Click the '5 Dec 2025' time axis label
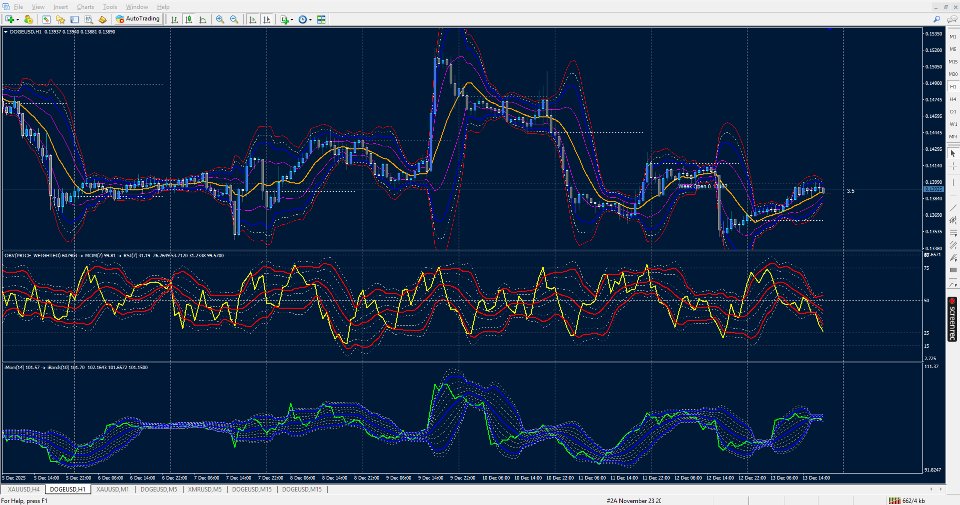Viewport: 960px width, 505px height. 13,477
